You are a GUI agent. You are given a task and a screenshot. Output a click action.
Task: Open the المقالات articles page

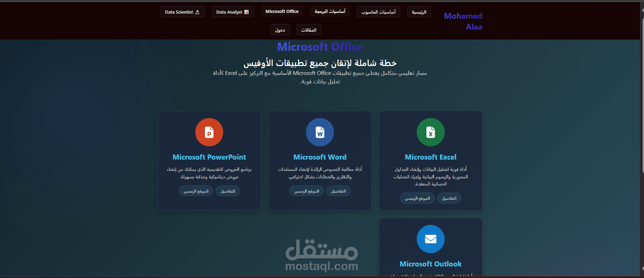(309, 30)
